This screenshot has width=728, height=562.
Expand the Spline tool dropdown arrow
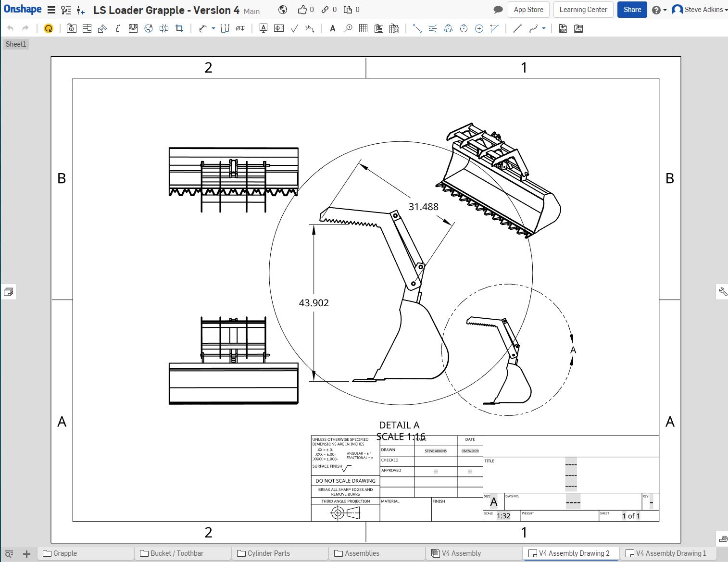pos(544,29)
